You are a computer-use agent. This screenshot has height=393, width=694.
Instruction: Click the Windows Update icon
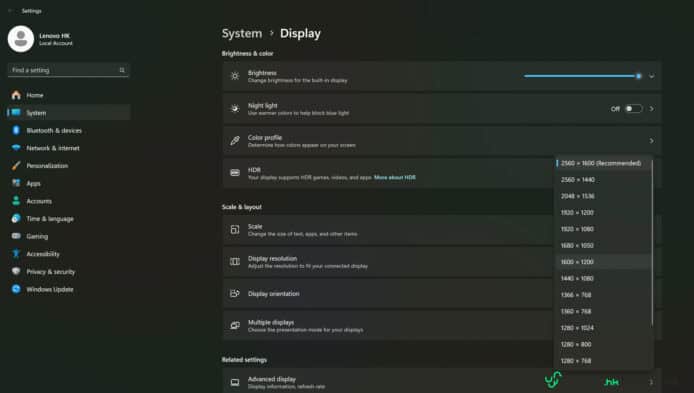coord(16,289)
